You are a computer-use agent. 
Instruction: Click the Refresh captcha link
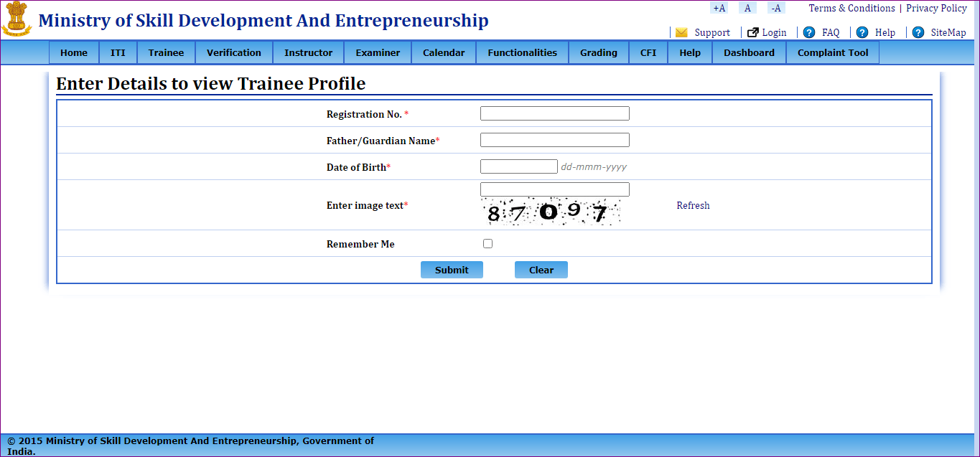point(692,205)
